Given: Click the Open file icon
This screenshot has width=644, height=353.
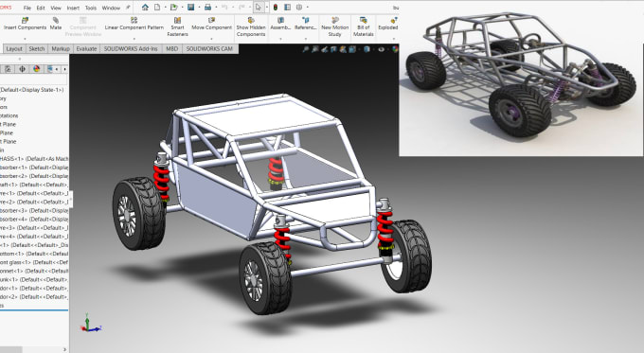Looking at the screenshot, I should 174,8.
